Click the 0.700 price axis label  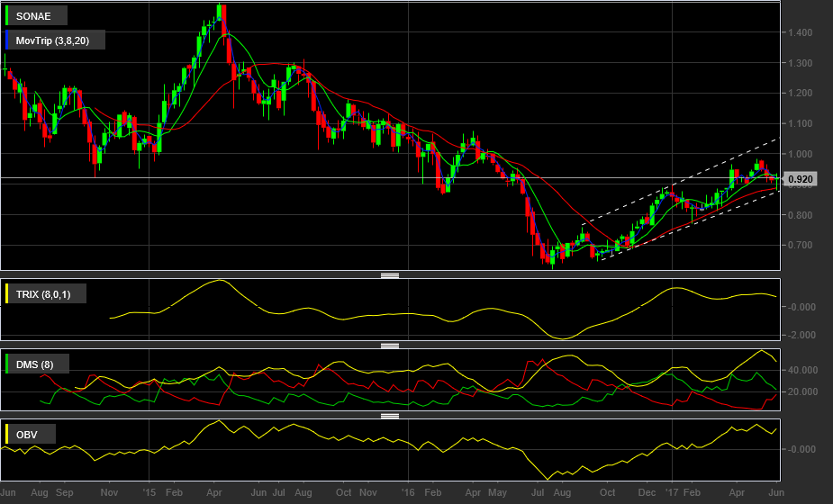pyautogui.click(x=800, y=246)
